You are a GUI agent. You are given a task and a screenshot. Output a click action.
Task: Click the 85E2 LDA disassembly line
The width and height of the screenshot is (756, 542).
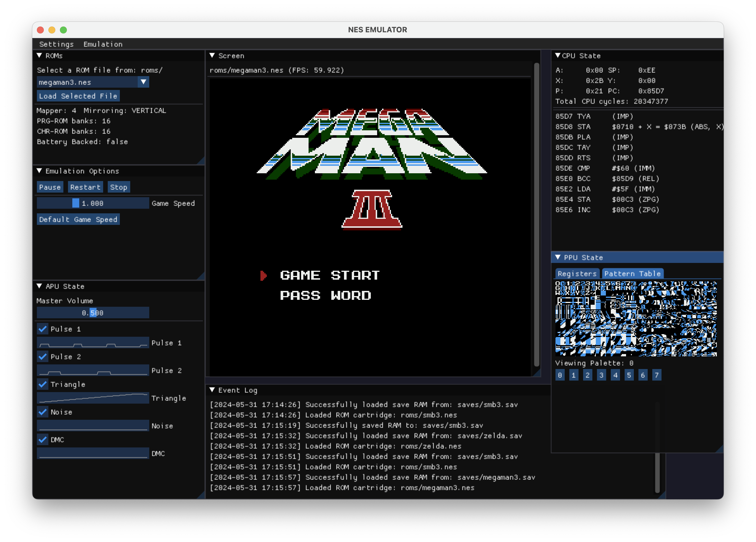[x=605, y=189]
